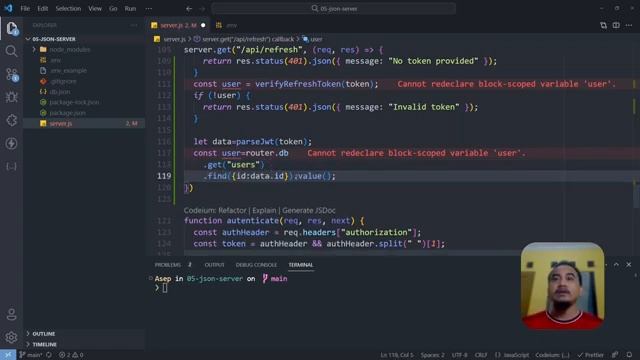Click the Codeium Explain code lens

click(x=264, y=211)
